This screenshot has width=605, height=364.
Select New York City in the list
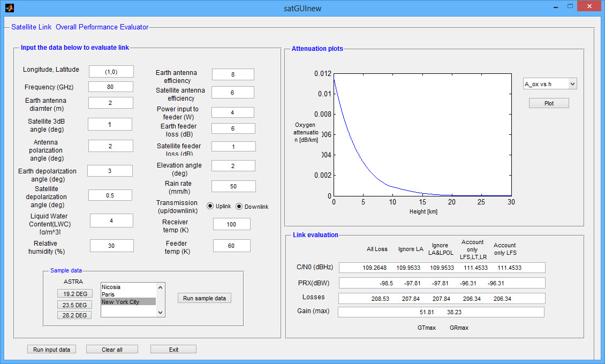click(x=128, y=301)
